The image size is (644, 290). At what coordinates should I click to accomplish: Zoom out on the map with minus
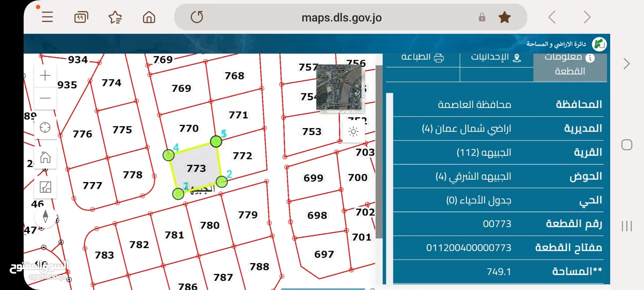pos(45,98)
